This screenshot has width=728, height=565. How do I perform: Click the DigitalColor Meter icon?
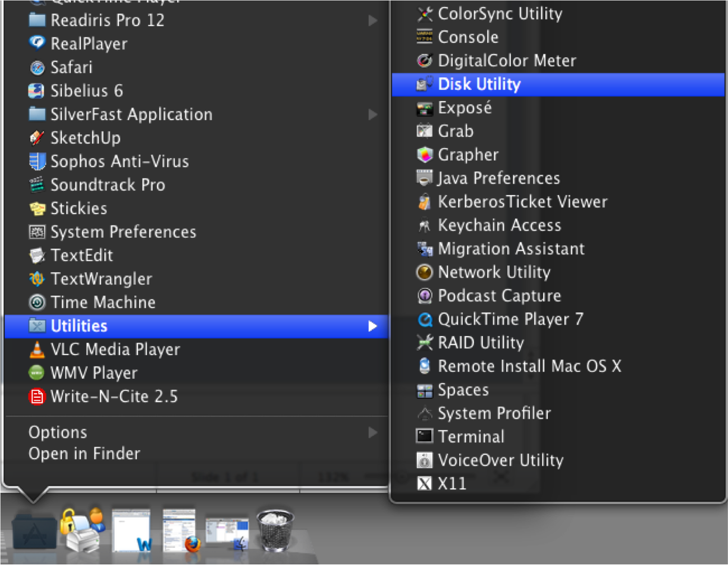pos(424,61)
